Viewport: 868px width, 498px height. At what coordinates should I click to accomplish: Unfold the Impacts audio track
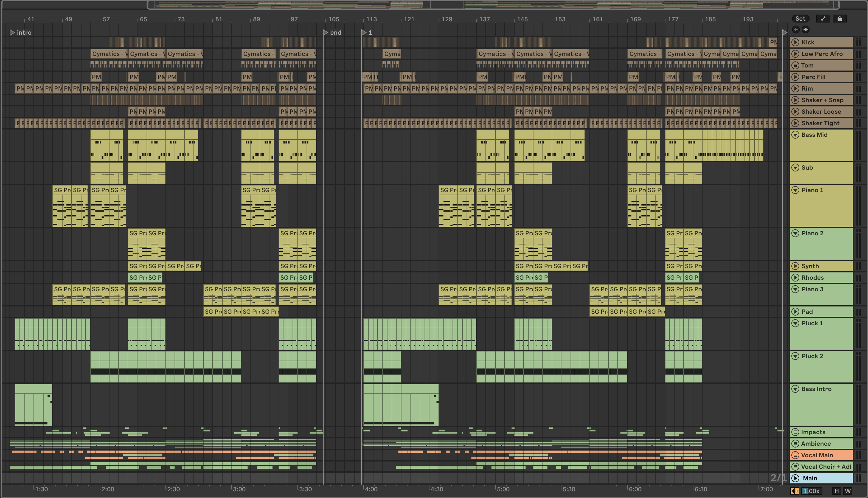[x=796, y=432]
